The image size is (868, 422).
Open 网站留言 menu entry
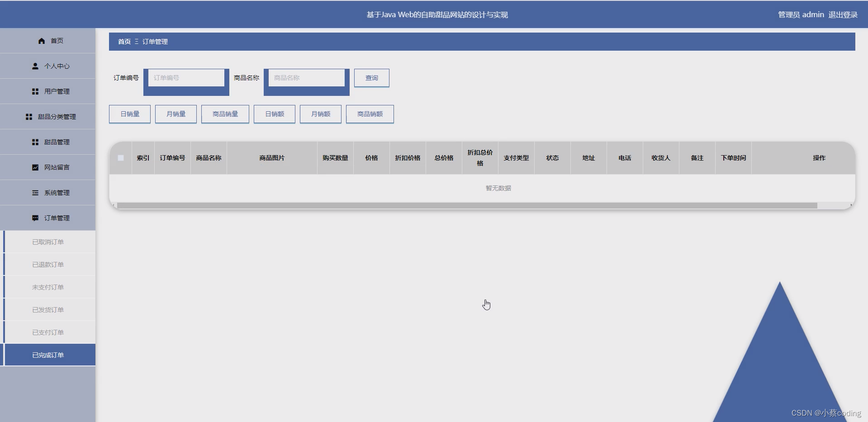point(47,167)
